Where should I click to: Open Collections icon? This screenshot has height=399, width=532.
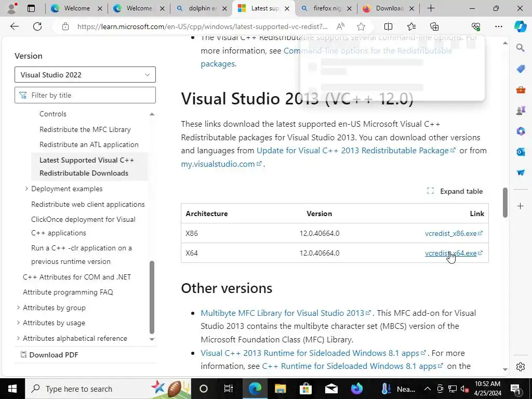click(434, 26)
